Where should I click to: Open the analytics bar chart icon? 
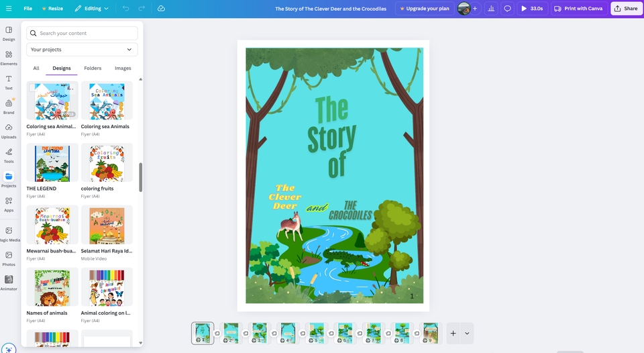coord(490,9)
